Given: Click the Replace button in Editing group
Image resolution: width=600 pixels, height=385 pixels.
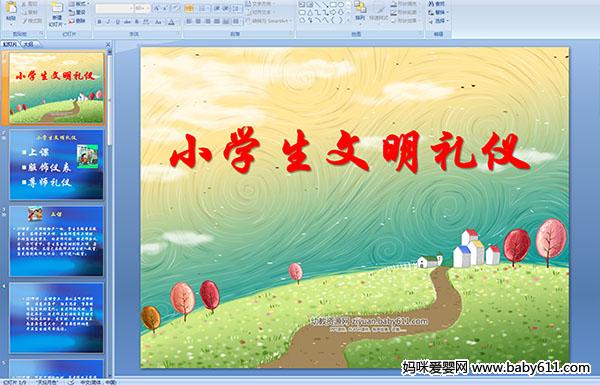Looking at the screenshot, I should tap(438, 12).
